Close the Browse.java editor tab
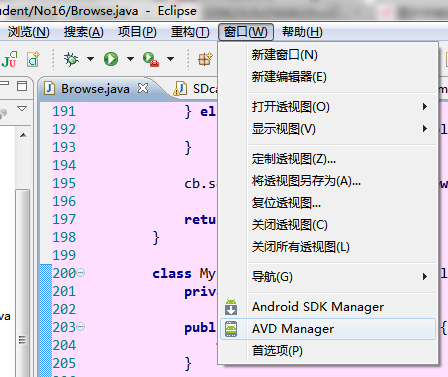The width and height of the screenshot is (448, 377). [x=143, y=88]
